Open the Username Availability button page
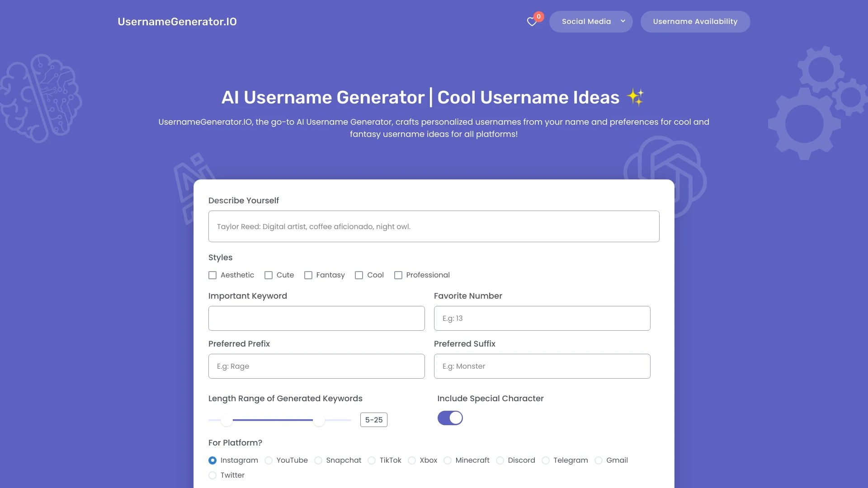This screenshot has width=868, height=488. [x=695, y=21]
